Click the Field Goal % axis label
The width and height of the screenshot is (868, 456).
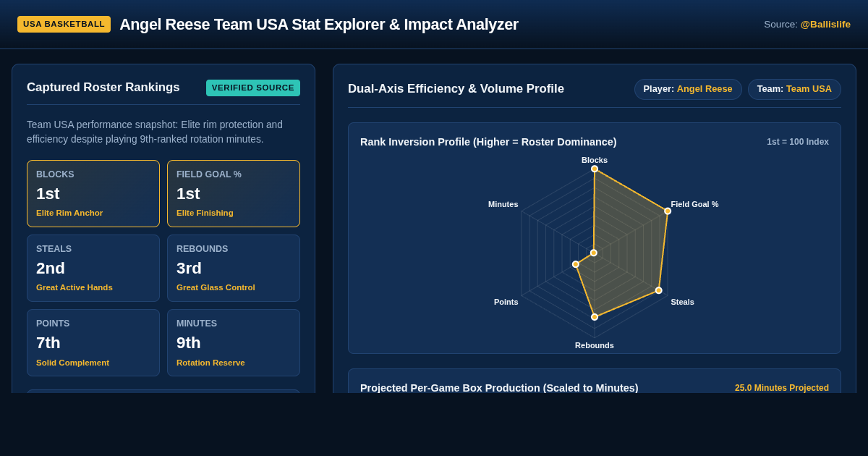[x=694, y=204]
